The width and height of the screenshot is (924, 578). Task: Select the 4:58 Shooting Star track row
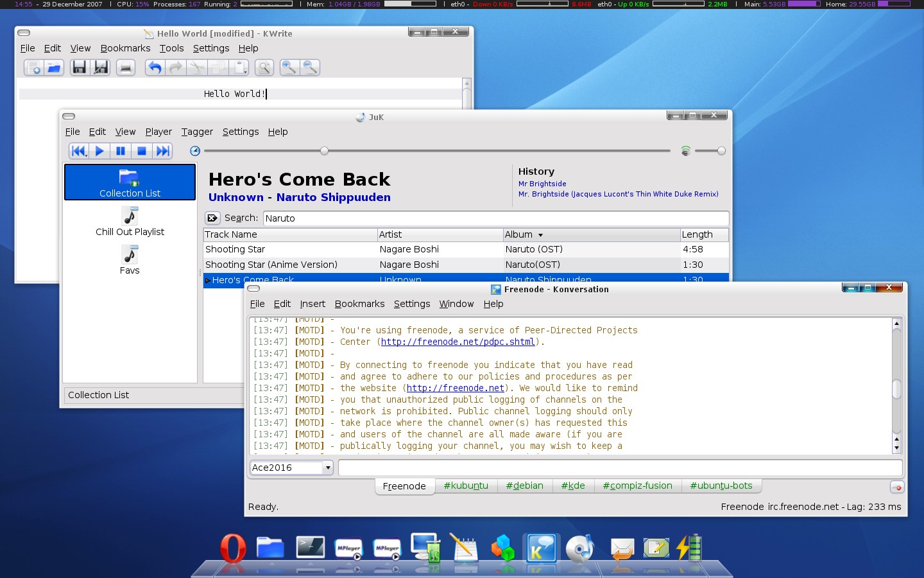coord(466,249)
